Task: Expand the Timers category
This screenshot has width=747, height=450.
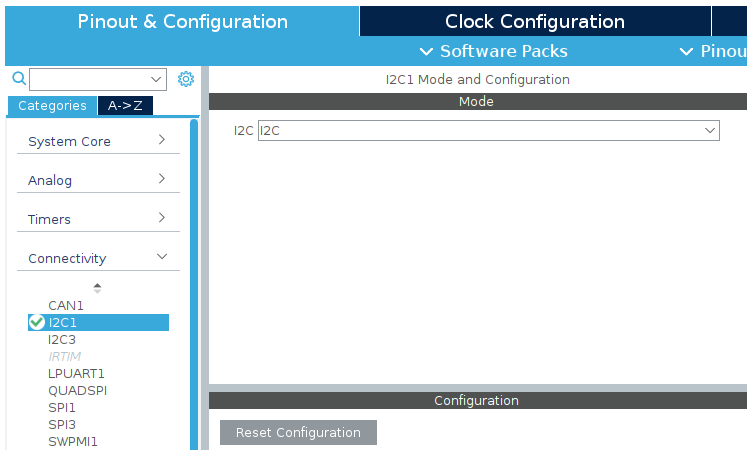Action: pos(98,219)
